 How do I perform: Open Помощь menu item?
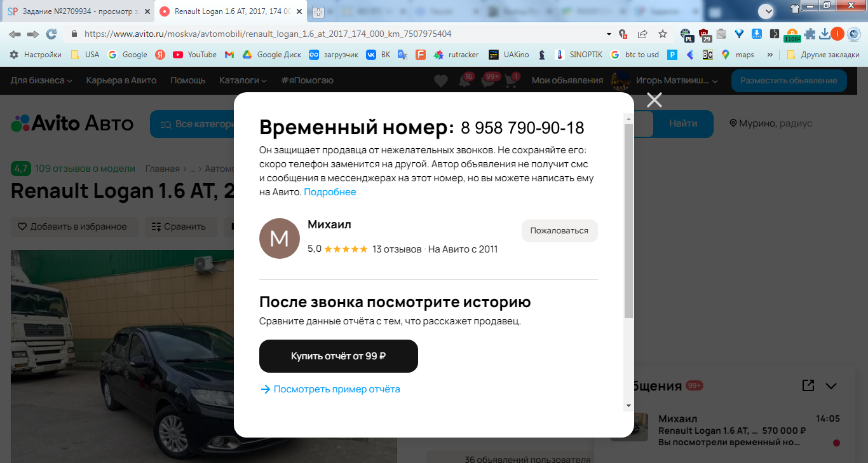[187, 80]
